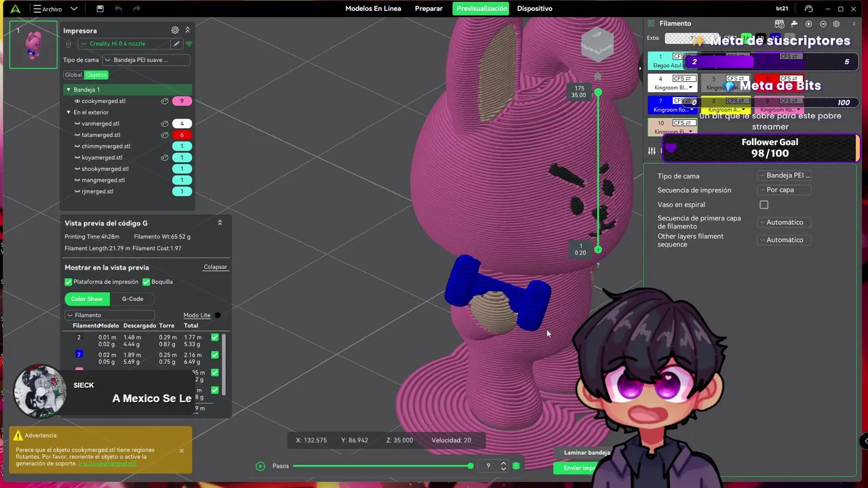Viewport: 868px width, 488px height.
Task: Open the Filamento view-type dropdown
Action: (x=110, y=315)
